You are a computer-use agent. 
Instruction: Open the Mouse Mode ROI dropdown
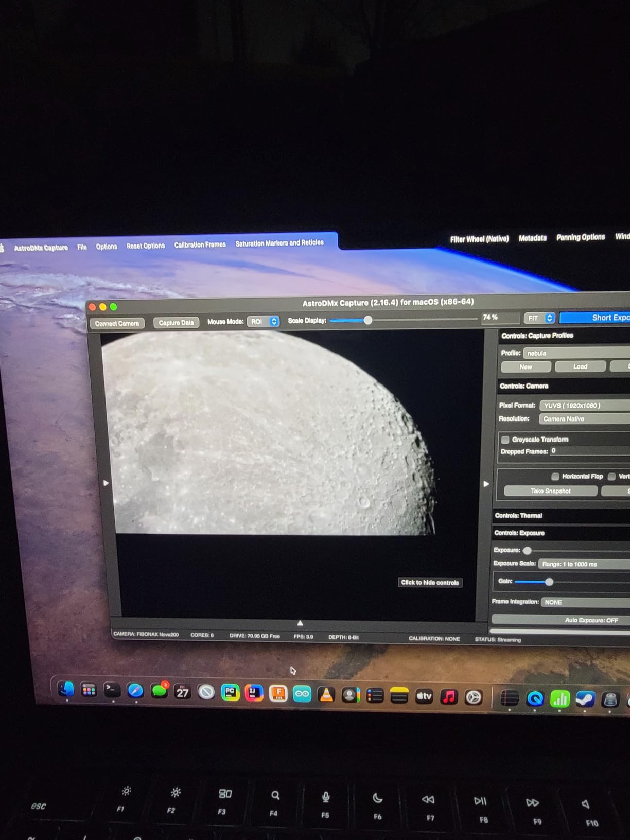(x=263, y=321)
